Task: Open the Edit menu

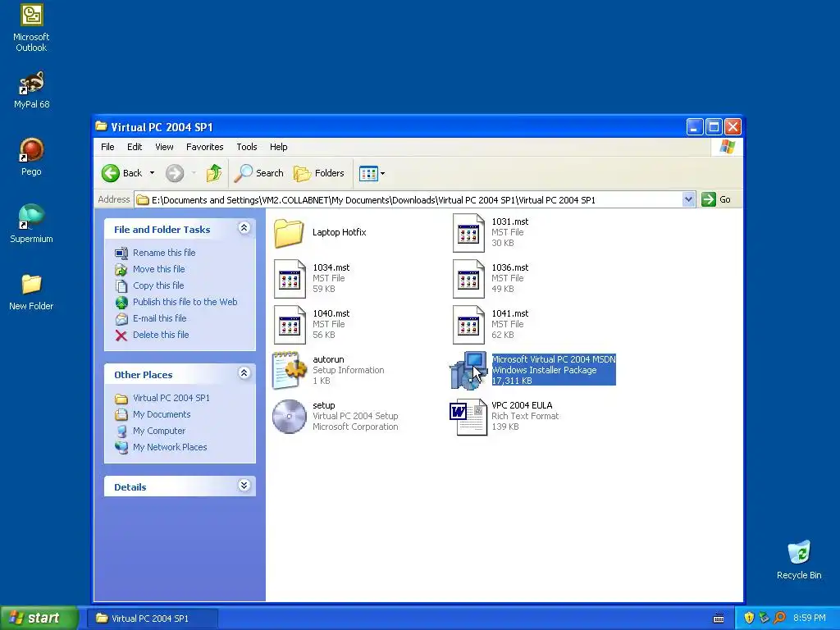Action: click(x=135, y=147)
